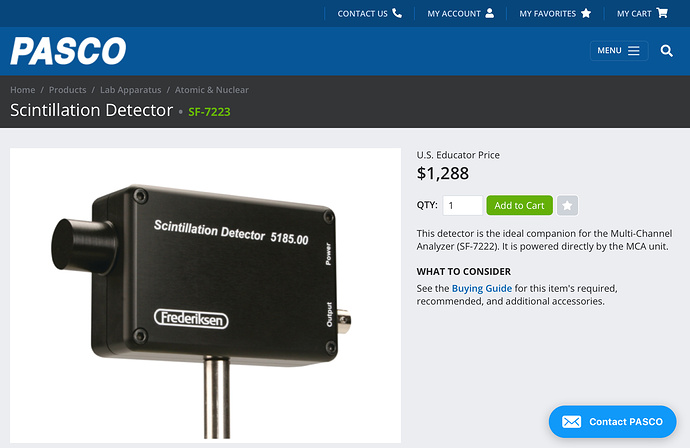Click the Add to Cart button
Image resolution: width=690 pixels, height=448 pixels.
519,206
